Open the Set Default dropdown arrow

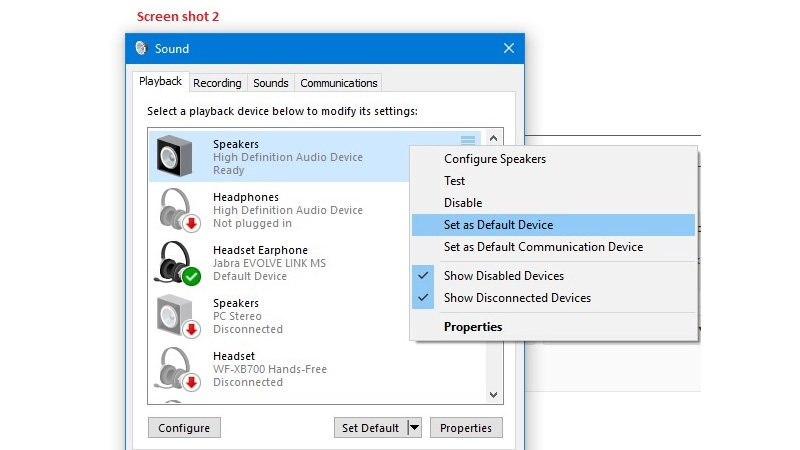pyautogui.click(x=414, y=428)
